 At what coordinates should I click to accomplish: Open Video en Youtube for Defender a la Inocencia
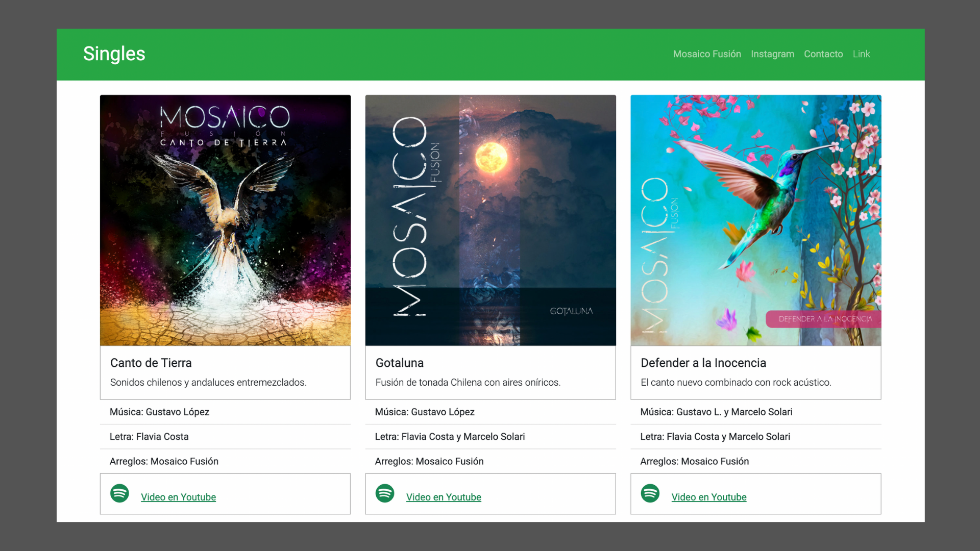pyautogui.click(x=709, y=497)
